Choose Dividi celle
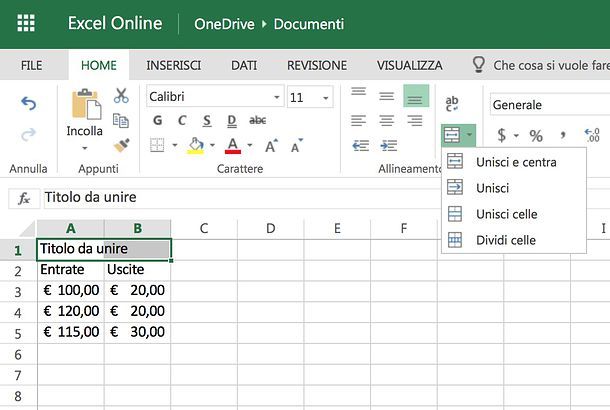This screenshot has width=610, height=410. point(514,240)
